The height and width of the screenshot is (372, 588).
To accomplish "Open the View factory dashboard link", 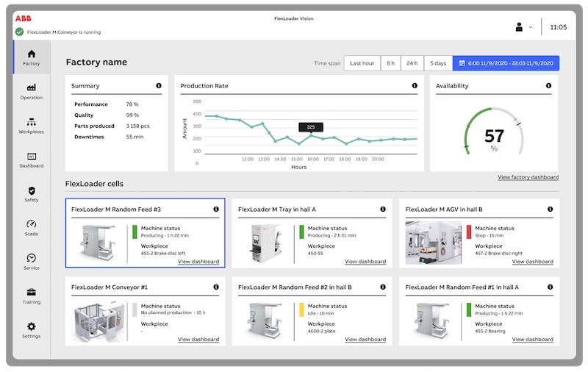I will coord(528,177).
